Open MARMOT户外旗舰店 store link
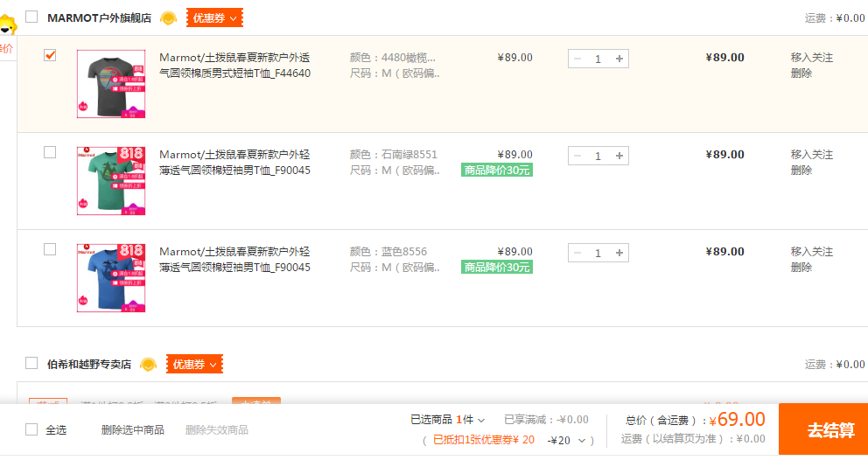Viewport: 868px width, 467px height. (99, 18)
